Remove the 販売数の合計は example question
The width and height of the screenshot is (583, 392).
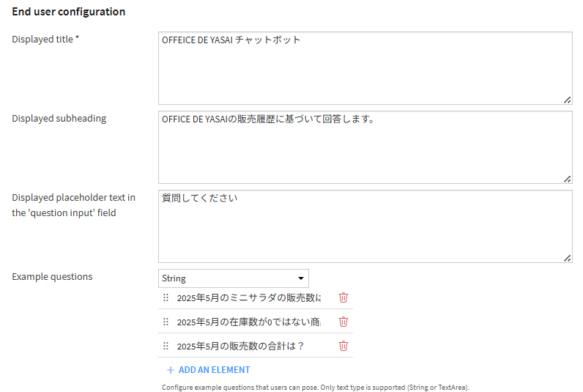344,346
